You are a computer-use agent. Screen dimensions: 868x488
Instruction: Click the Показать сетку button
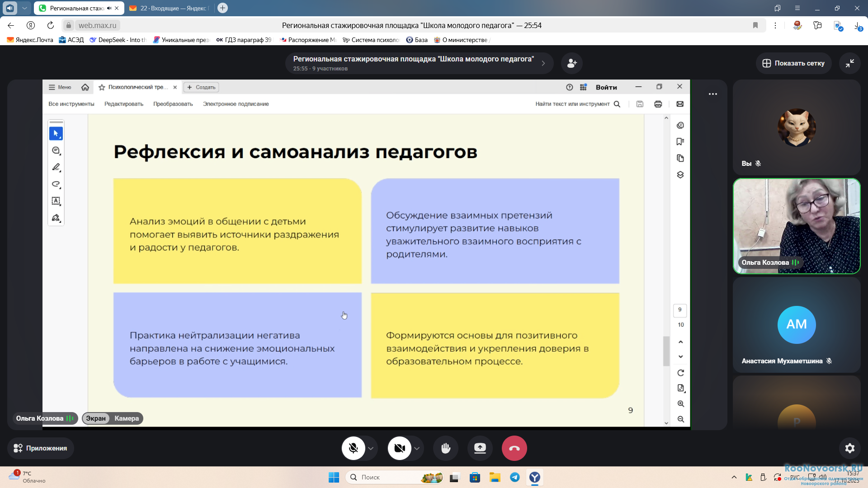[x=793, y=63]
